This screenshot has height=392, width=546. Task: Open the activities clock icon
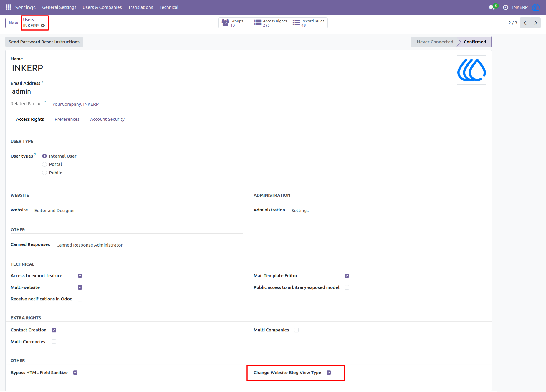coord(506,7)
